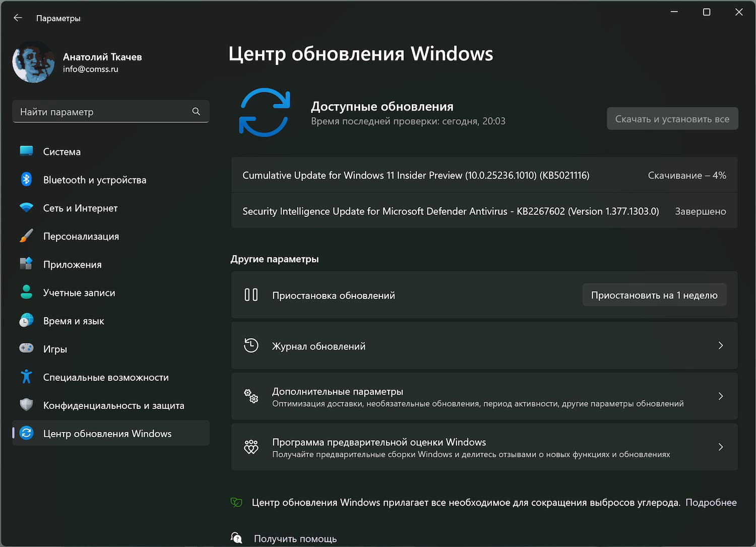Expand Дополнительные параметры chevron
The height and width of the screenshot is (547, 756).
(x=720, y=396)
